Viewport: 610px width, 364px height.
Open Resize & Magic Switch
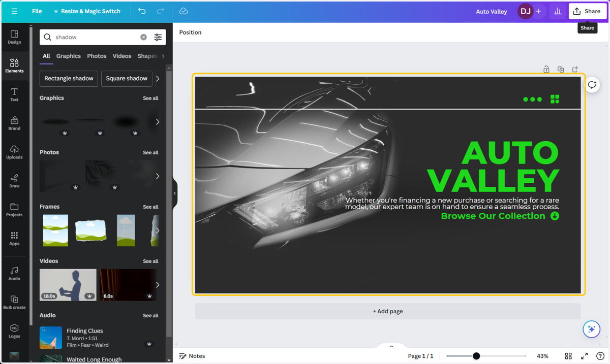[x=87, y=11]
